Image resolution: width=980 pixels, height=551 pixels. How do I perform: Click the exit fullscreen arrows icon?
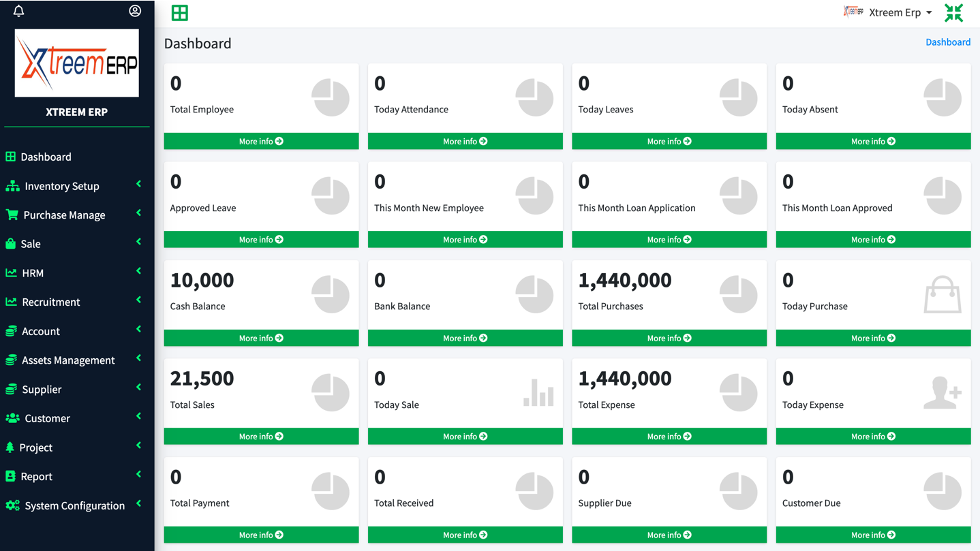coord(953,13)
